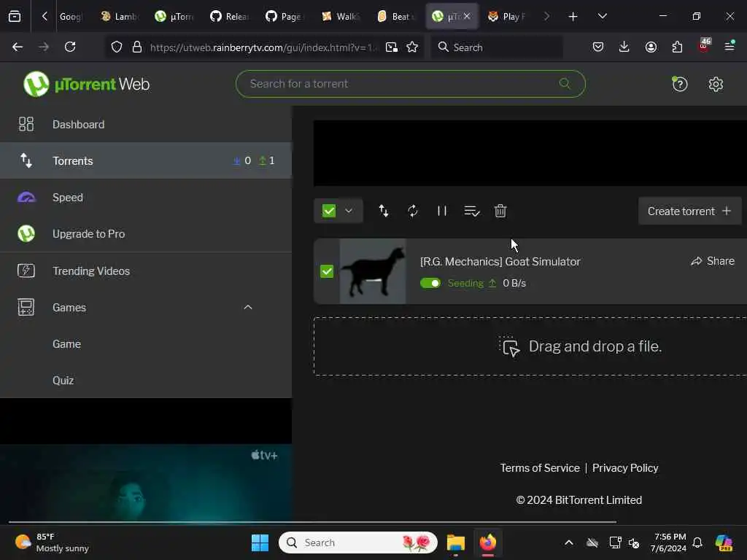
Task: Open Speed in the sidebar
Action: pyautogui.click(x=146, y=197)
